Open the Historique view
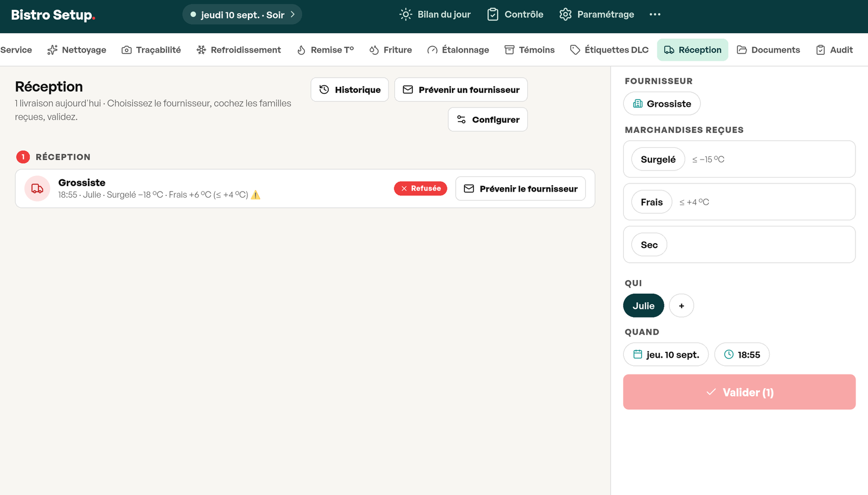 coord(350,90)
